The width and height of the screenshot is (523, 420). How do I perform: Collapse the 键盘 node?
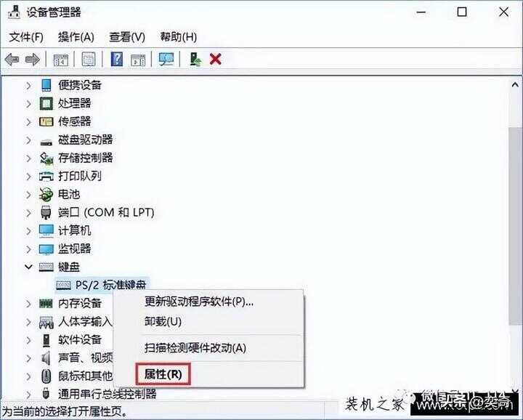28,267
